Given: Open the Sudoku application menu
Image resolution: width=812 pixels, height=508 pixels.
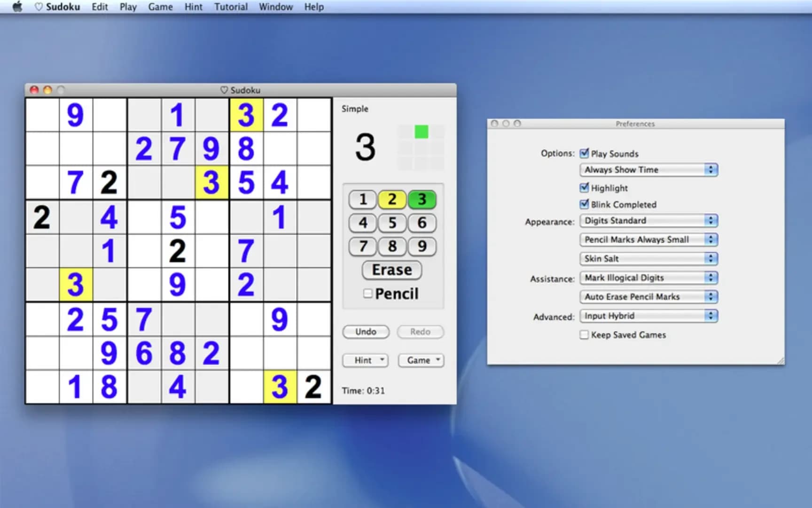Looking at the screenshot, I should (x=57, y=7).
